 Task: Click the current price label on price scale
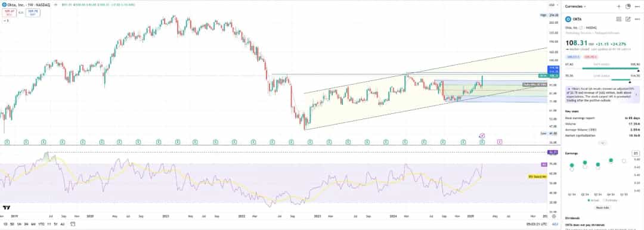[x=553, y=76]
